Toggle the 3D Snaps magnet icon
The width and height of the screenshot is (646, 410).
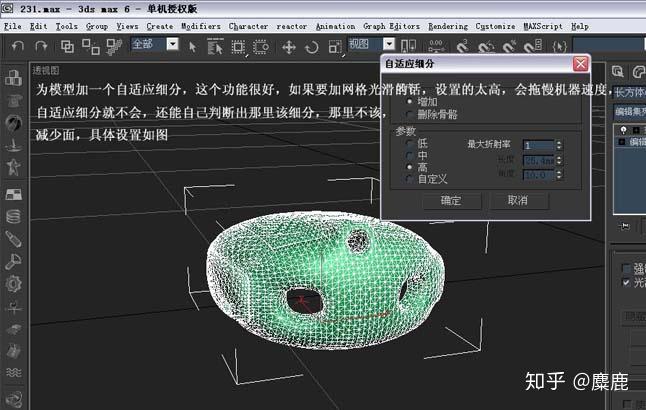pos(463,46)
